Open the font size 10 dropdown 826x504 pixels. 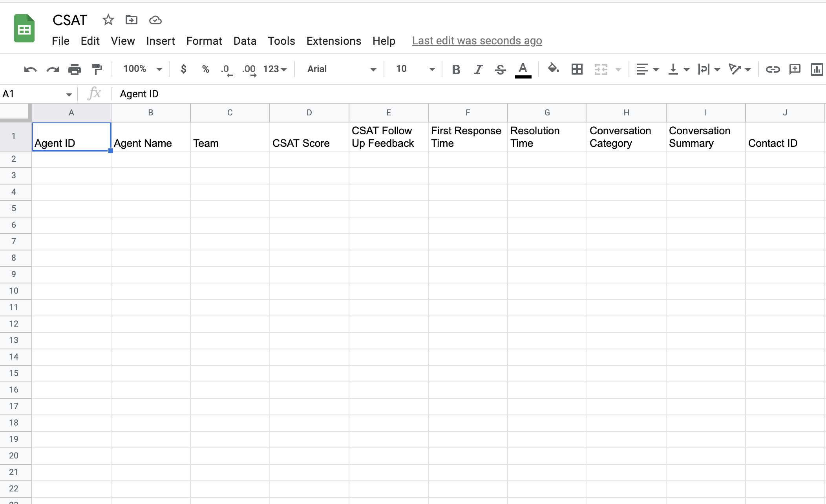click(x=415, y=69)
